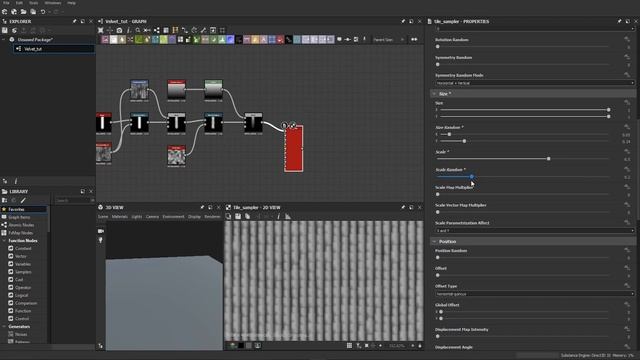640x360 pixels.
Task: Click the lock icon below 2D View
Action: click(x=420, y=346)
